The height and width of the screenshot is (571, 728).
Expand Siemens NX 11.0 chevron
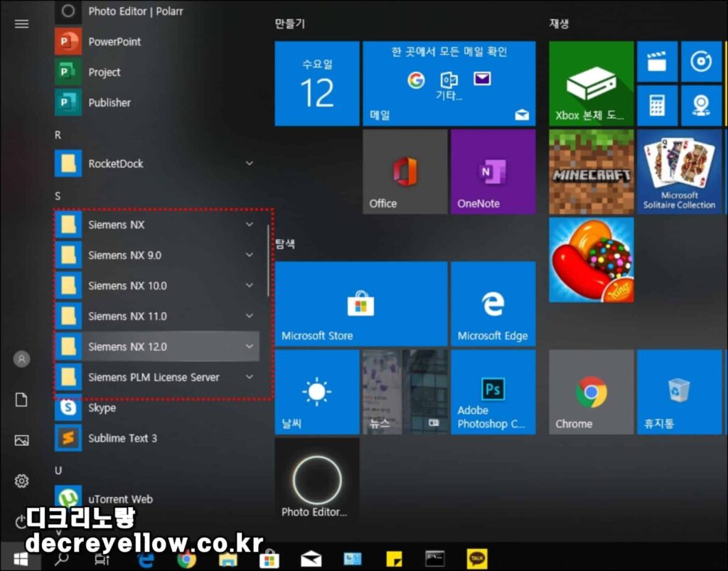[250, 316]
